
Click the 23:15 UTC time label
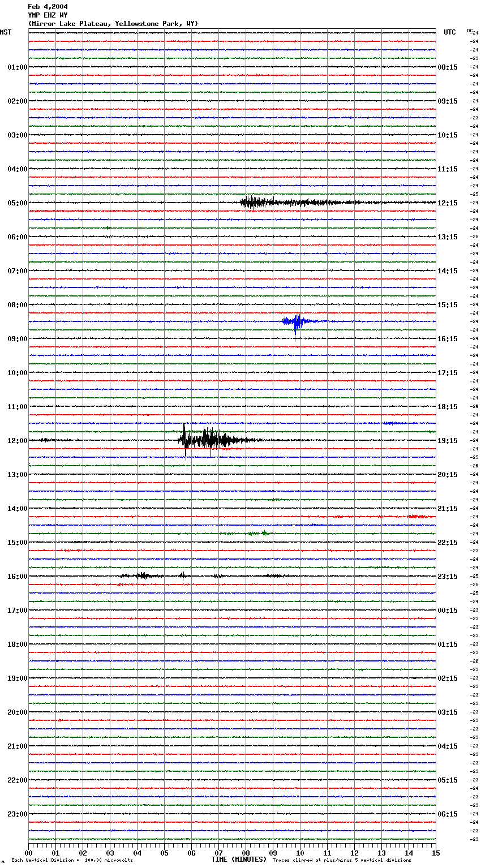pos(448,577)
